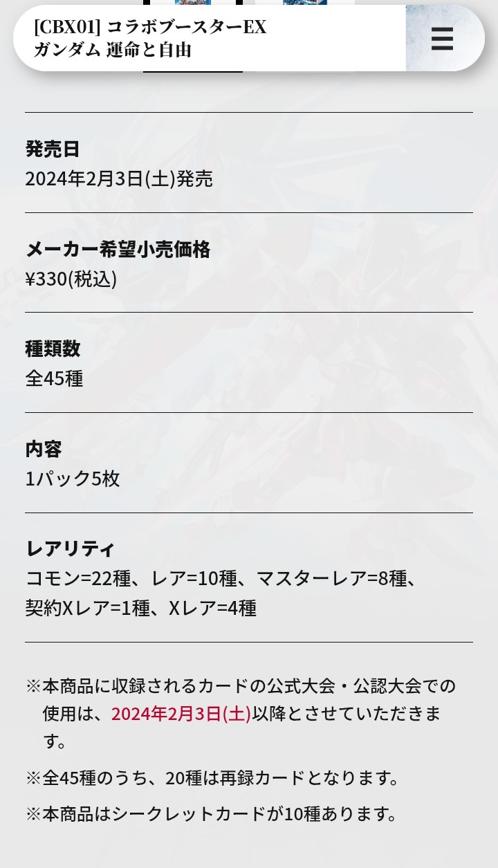The image size is (498, 868).
Task: Click the 発売日 heading
Action: [x=53, y=149]
